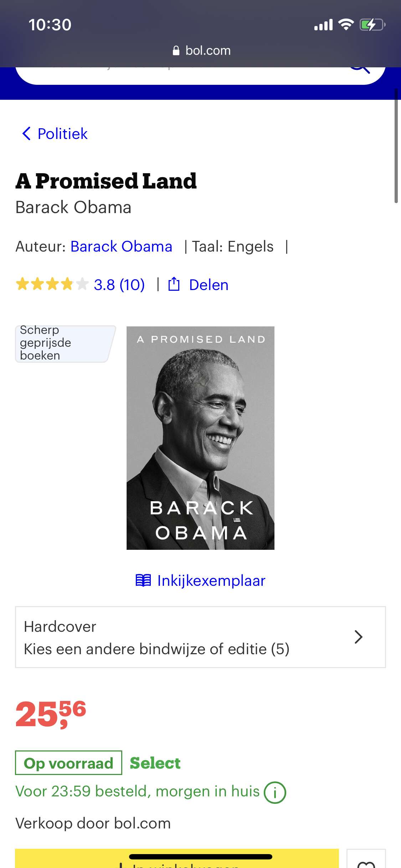Open the Politiek category link
Image resolution: width=401 pixels, height=868 pixels.
point(62,134)
